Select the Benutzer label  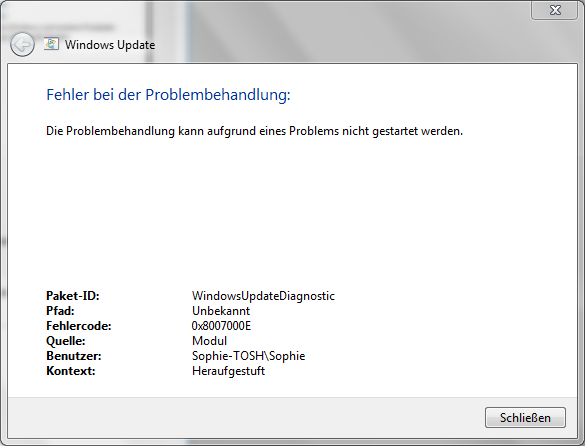pyautogui.click(x=73, y=356)
